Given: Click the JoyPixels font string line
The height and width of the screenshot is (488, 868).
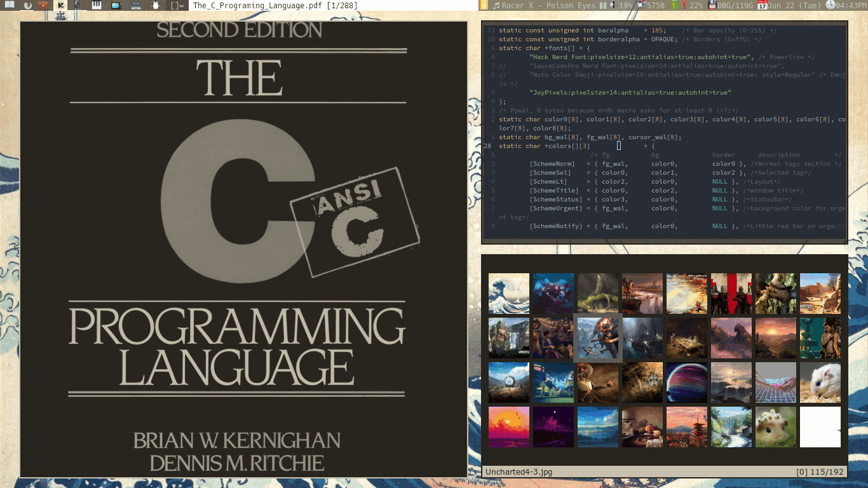Looking at the screenshot, I should point(630,93).
